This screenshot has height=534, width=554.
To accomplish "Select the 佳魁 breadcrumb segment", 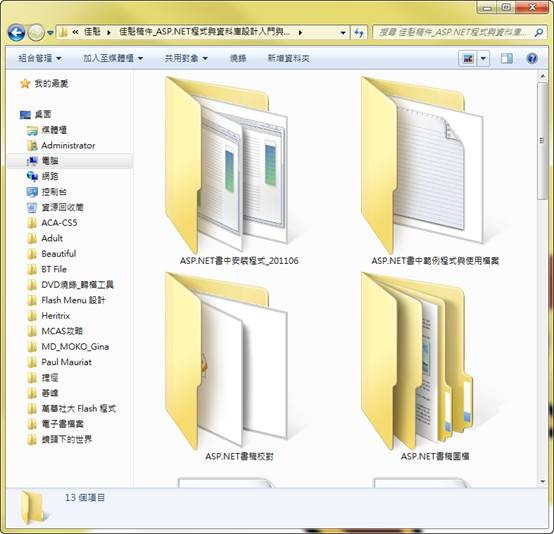I will point(92,32).
